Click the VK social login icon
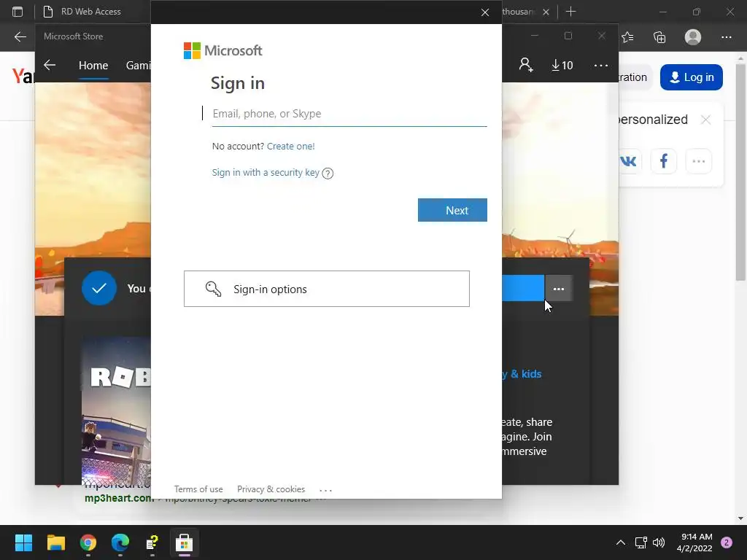Screen dimensions: 747x560 click(629, 161)
